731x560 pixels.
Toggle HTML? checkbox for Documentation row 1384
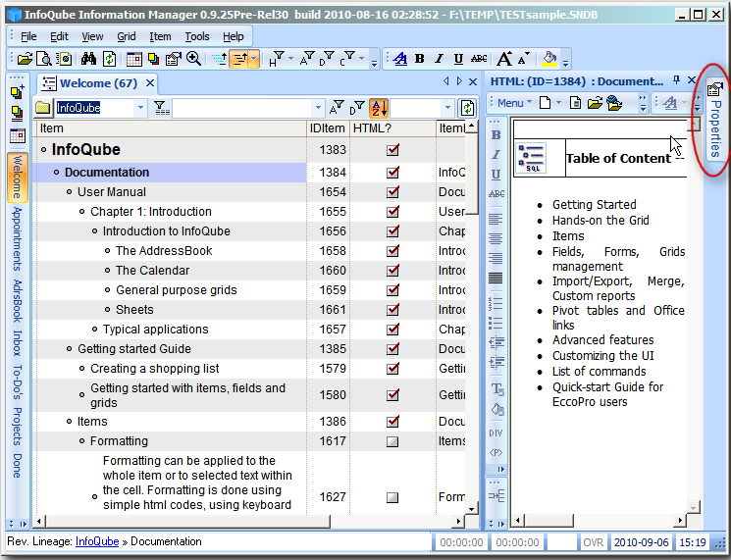pyautogui.click(x=392, y=172)
